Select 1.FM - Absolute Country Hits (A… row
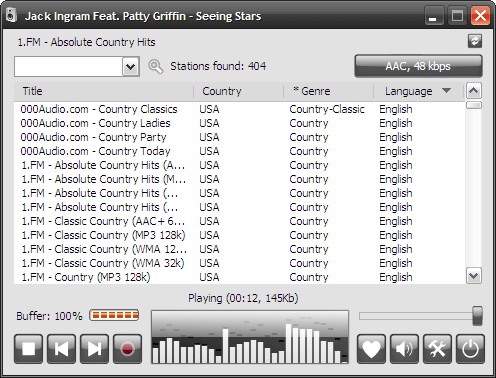Viewport: 496px width, 378px height. (x=239, y=165)
